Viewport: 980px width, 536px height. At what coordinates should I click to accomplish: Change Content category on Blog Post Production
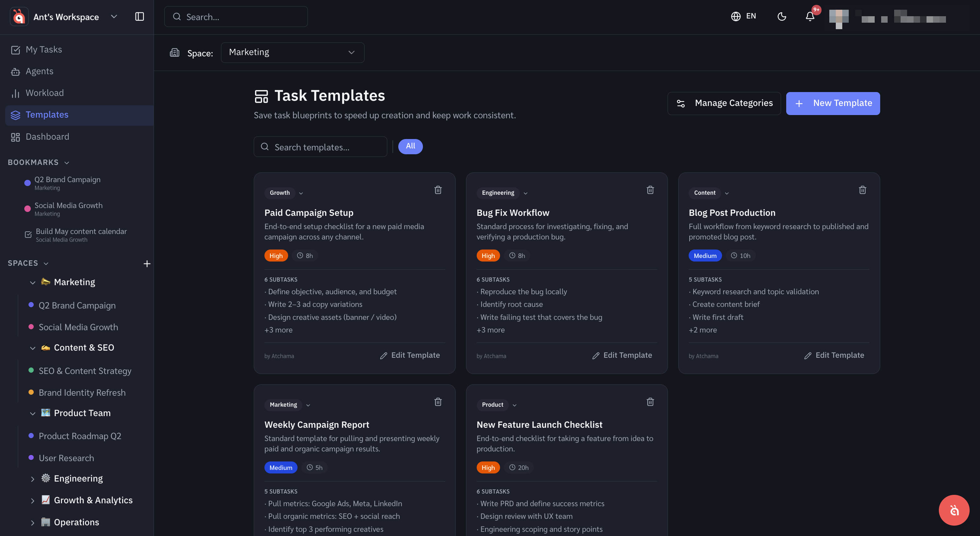[709, 193]
